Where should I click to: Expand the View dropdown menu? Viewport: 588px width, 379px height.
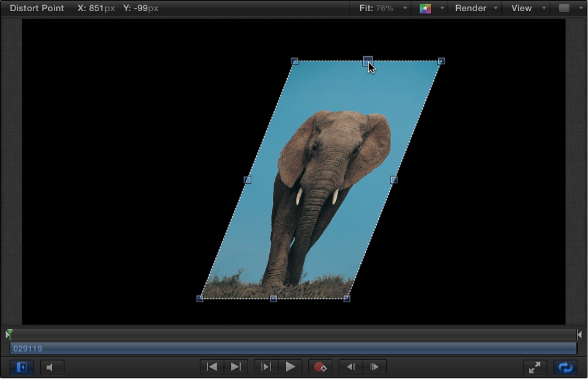(x=543, y=9)
